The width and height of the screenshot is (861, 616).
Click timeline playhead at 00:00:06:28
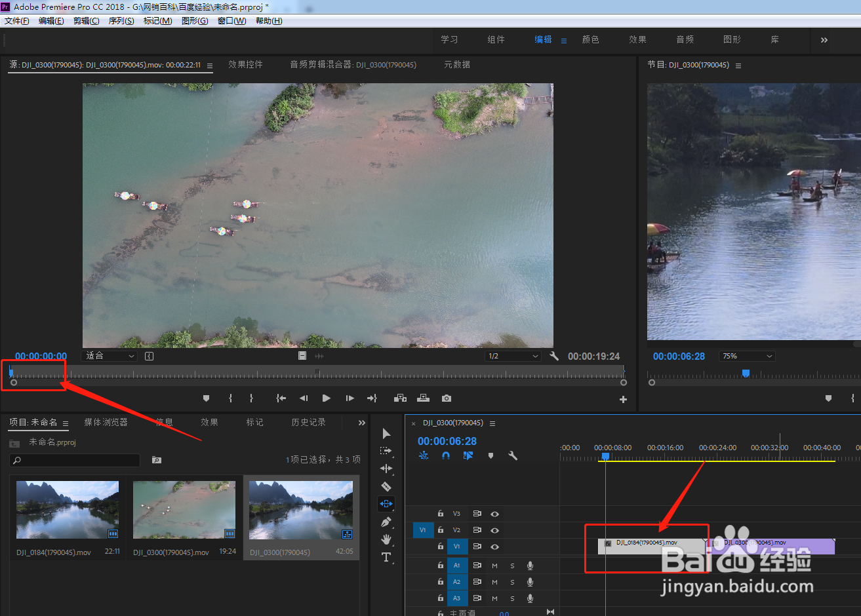pyautogui.click(x=605, y=456)
